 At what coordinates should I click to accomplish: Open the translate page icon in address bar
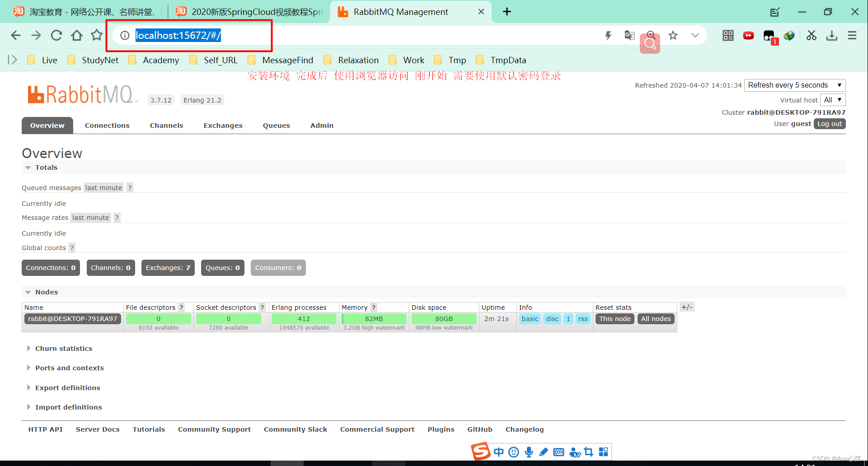tap(629, 35)
